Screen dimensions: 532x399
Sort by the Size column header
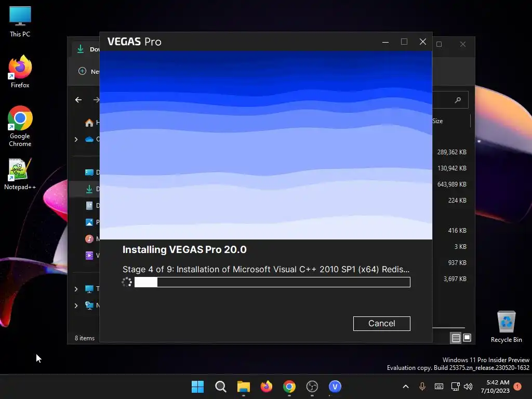[x=437, y=121]
